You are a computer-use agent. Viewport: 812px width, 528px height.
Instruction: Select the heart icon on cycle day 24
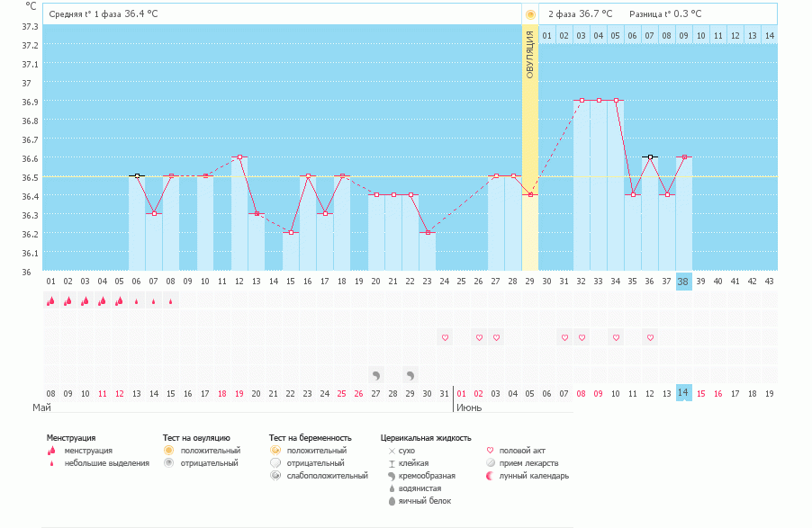point(444,337)
